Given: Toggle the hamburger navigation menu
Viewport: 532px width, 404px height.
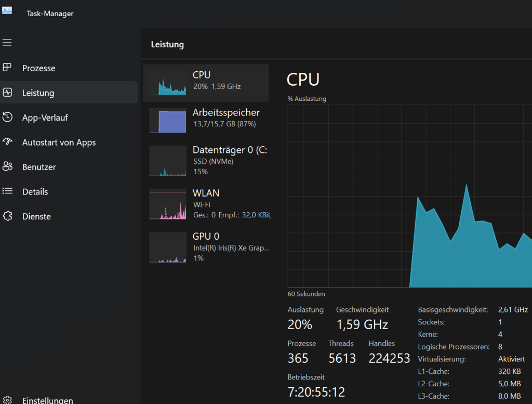Looking at the screenshot, I should 7,43.
